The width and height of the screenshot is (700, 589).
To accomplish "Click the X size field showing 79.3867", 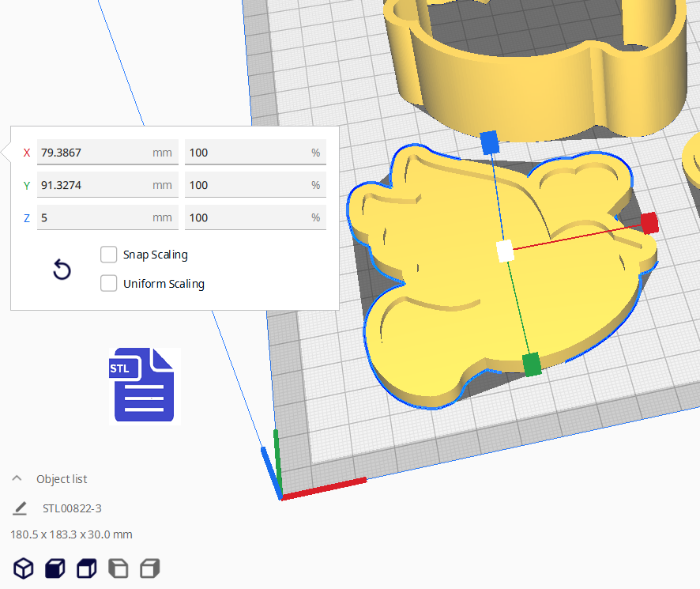I will (x=92, y=153).
